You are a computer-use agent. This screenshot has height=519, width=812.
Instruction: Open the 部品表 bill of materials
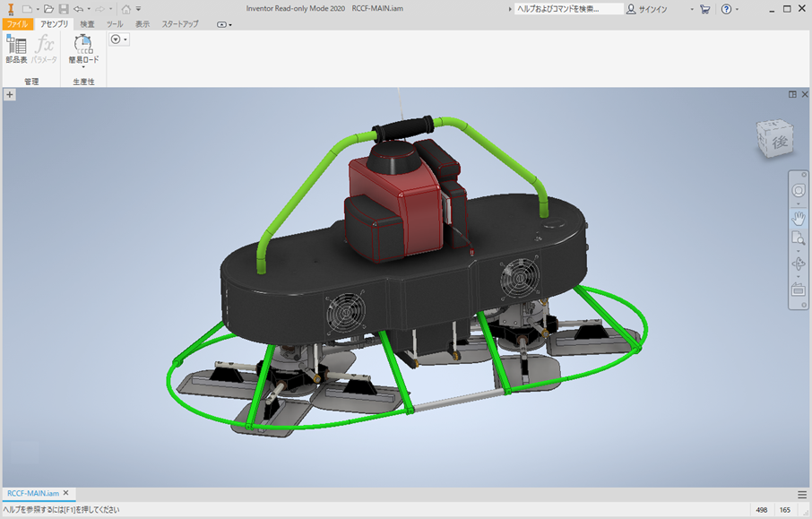(16, 49)
